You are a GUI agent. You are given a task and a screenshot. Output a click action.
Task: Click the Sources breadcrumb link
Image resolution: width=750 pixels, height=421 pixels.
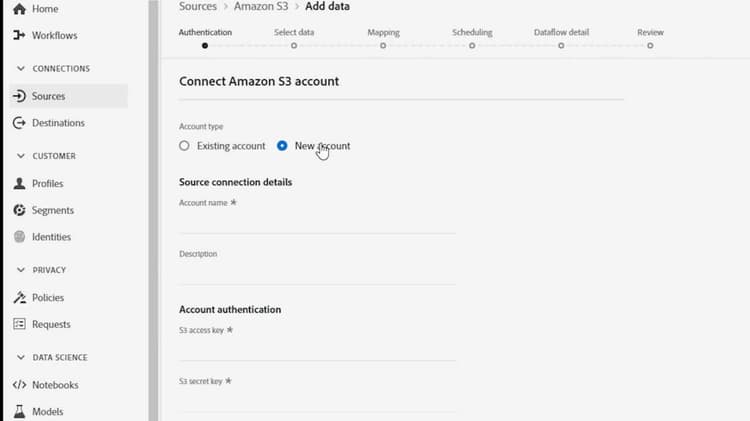[198, 6]
